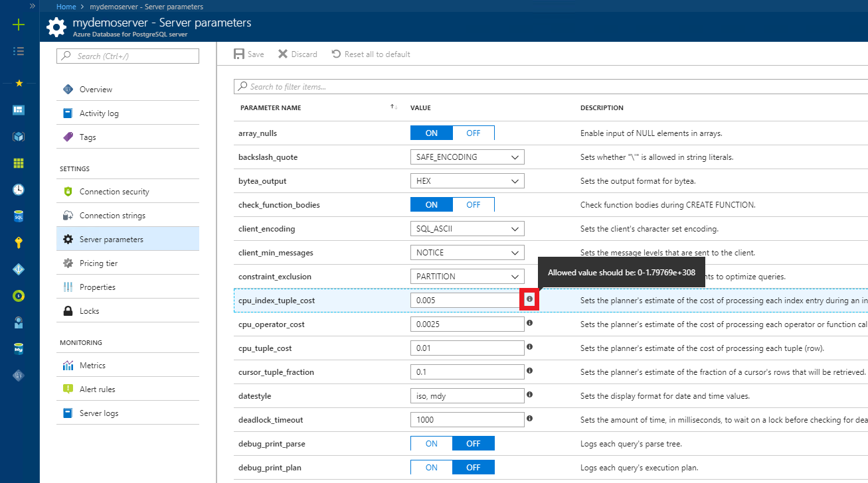Open the constraint_exclusion PARTITION dropdown
The image size is (868, 483).
pyautogui.click(x=468, y=277)
